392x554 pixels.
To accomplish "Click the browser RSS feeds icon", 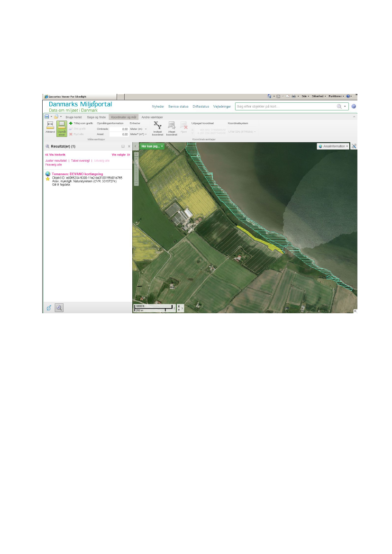I will click(279, 96).
